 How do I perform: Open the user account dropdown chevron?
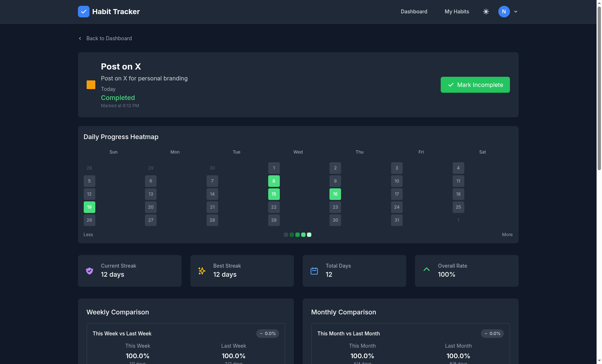[x=516, y=11]
